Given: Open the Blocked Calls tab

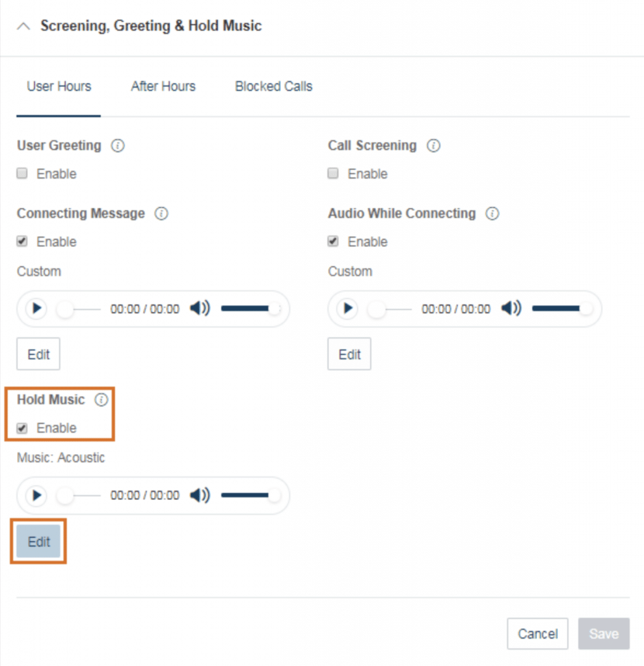Looking at the screenshot, I should click(274, 87).
